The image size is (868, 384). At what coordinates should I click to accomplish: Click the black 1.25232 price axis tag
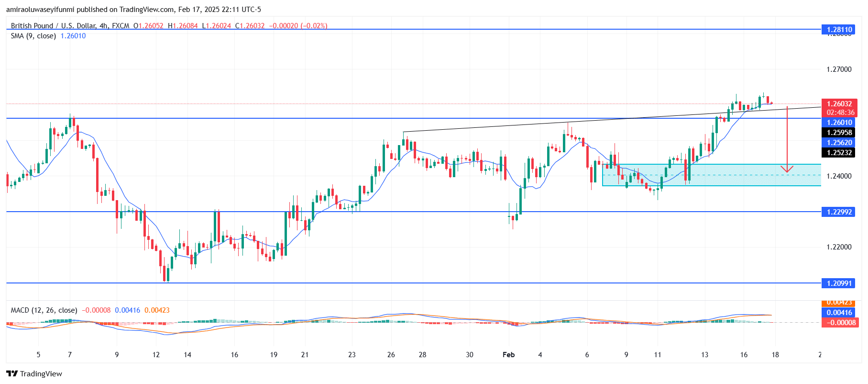tap(839, 153)
